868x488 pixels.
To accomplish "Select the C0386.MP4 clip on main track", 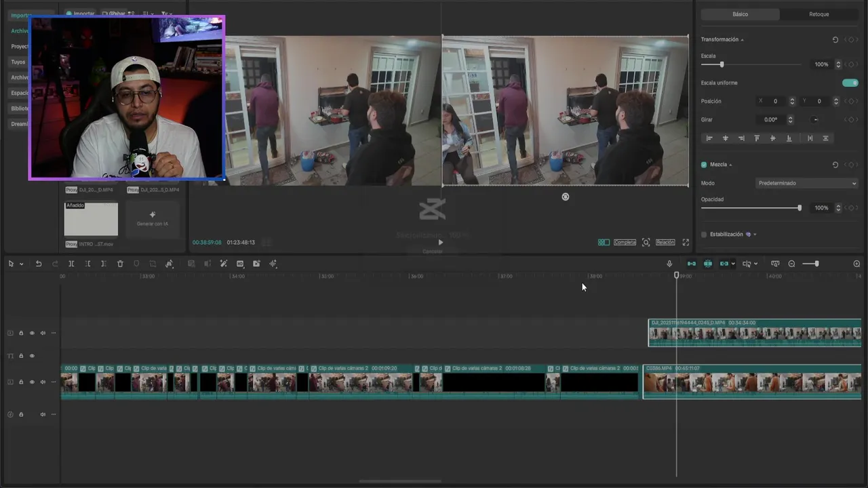I will [752, 382].
